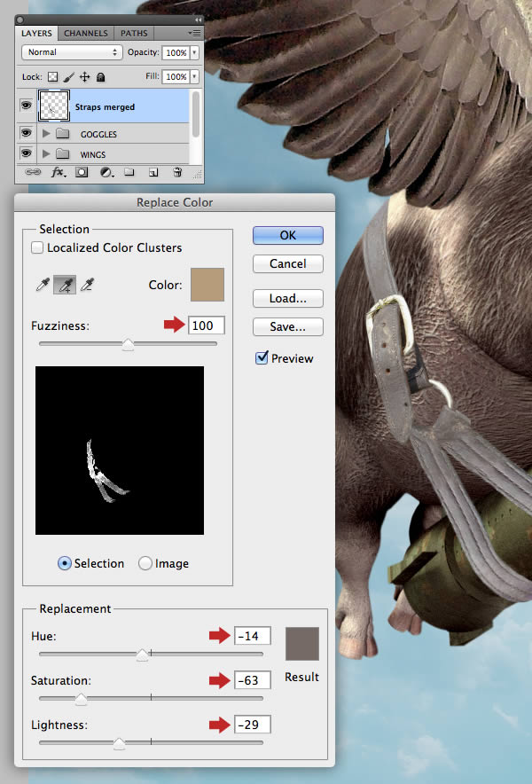Hide the GOGGLES group
Image resolution: width=532 pixels, height=784 pixels.
tap(26, 133)
